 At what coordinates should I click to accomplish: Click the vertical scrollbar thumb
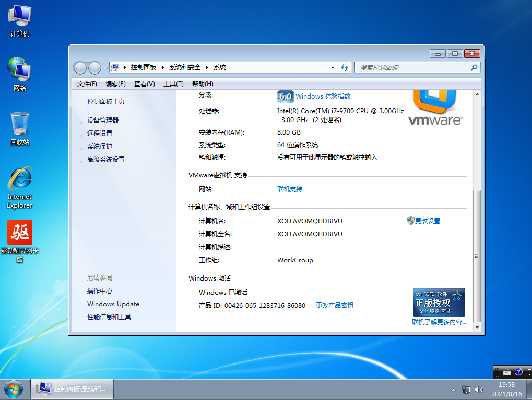click(477, 256)
